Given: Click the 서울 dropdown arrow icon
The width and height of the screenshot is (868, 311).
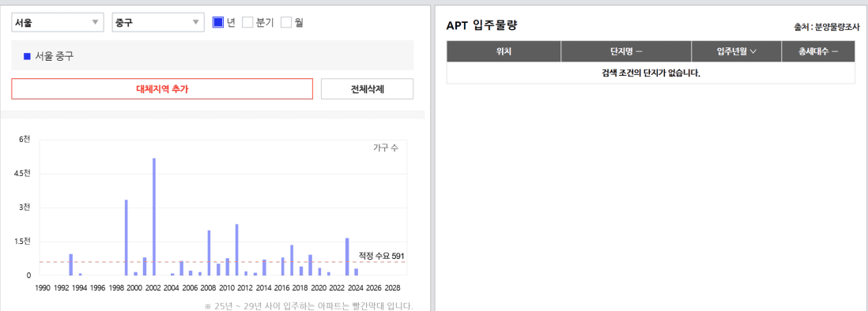Looking at the screenshot, I should point(95,23).
